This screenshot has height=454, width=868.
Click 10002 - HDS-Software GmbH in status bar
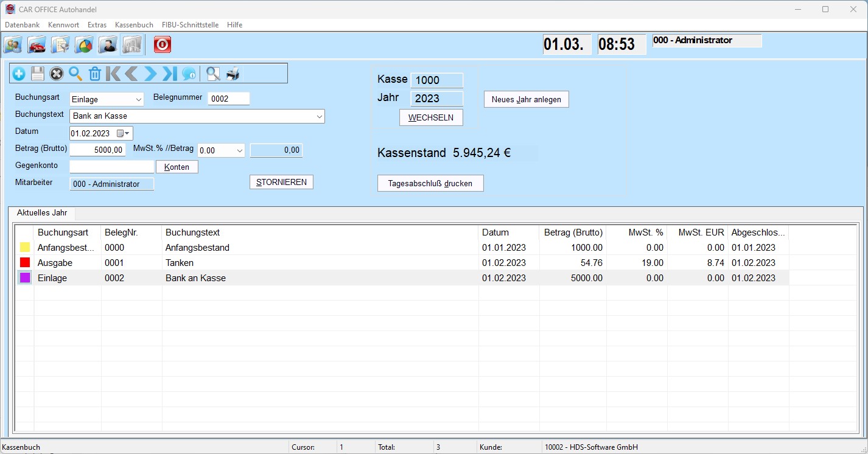[592, 447]
